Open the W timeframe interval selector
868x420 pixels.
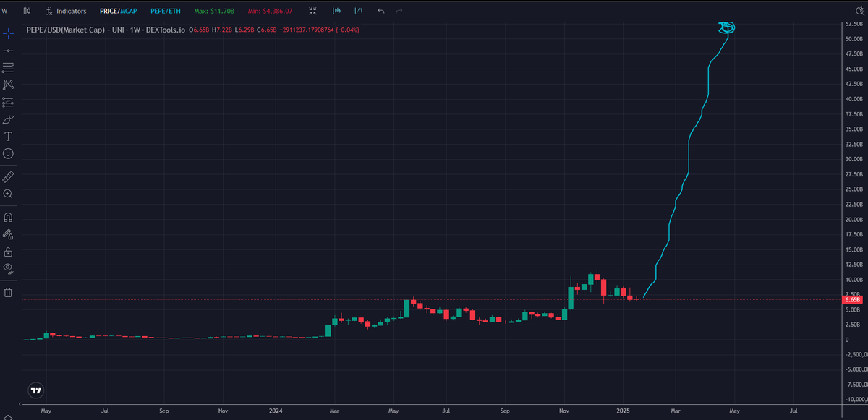click(x=4, y=12)
